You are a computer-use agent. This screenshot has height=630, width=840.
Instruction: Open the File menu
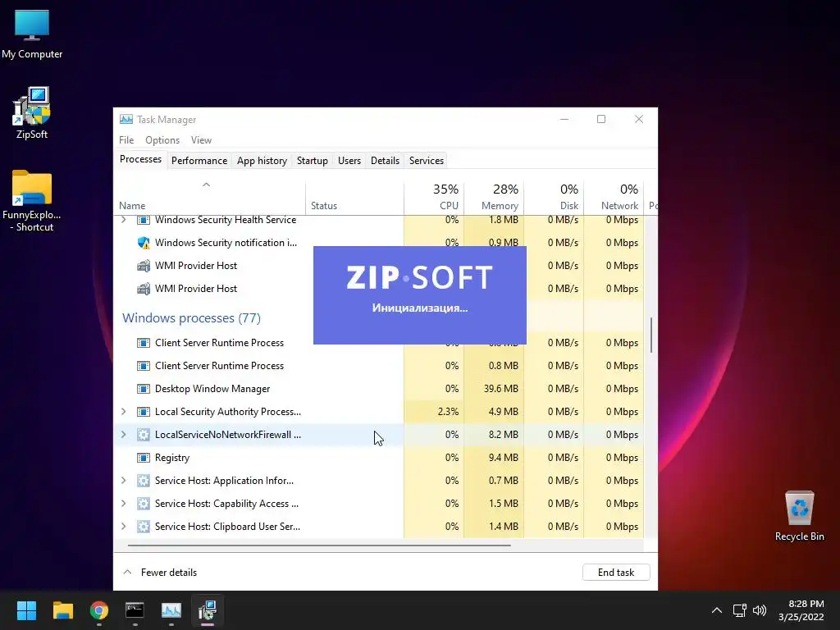click(126, 140)
